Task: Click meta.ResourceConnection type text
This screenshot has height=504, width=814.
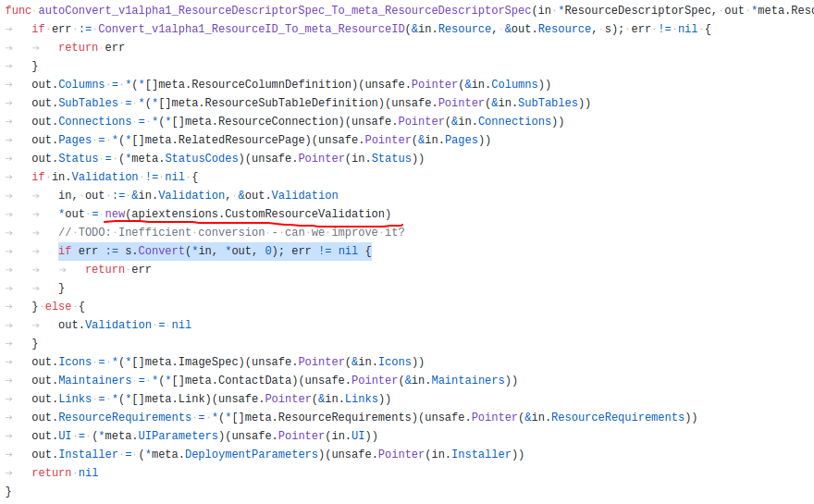Action: coord(262,121)
